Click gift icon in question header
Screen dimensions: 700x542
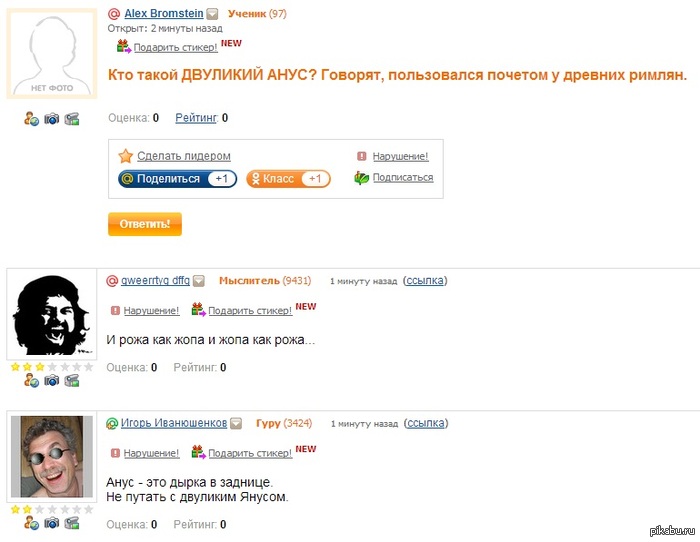124,46
